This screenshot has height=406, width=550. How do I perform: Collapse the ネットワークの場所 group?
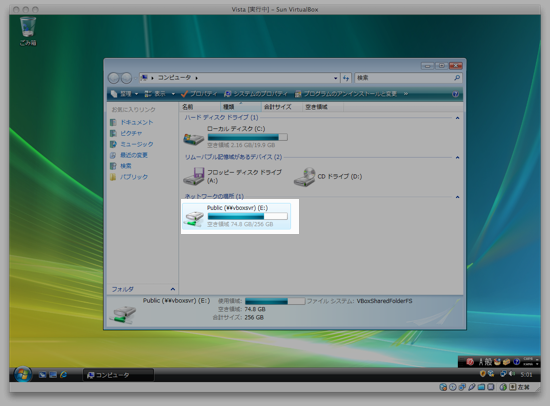point(457,197)
